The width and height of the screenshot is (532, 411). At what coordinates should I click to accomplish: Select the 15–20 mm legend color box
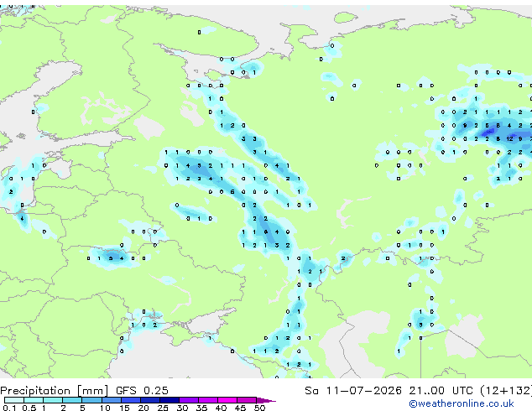coord(130,400)
